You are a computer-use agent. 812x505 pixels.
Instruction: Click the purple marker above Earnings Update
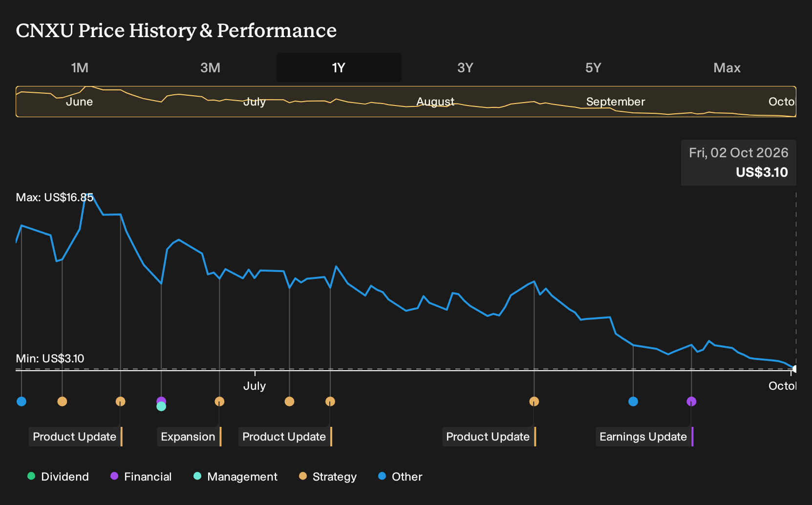[x=691, y=401]
